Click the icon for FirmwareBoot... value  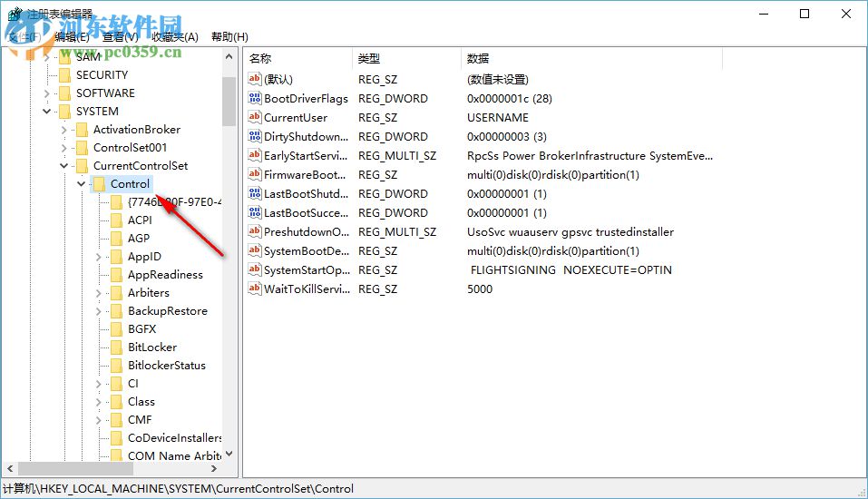pos(255,174)
